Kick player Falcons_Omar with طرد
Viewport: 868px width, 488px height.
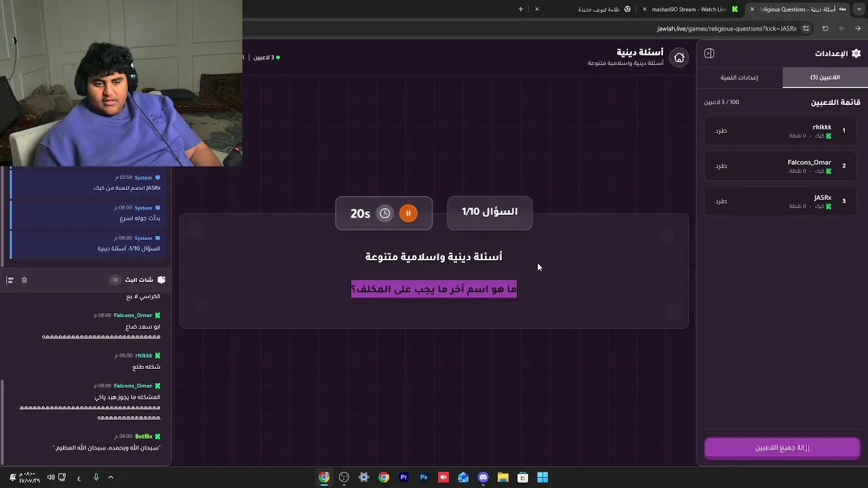[x=721, y=166]
